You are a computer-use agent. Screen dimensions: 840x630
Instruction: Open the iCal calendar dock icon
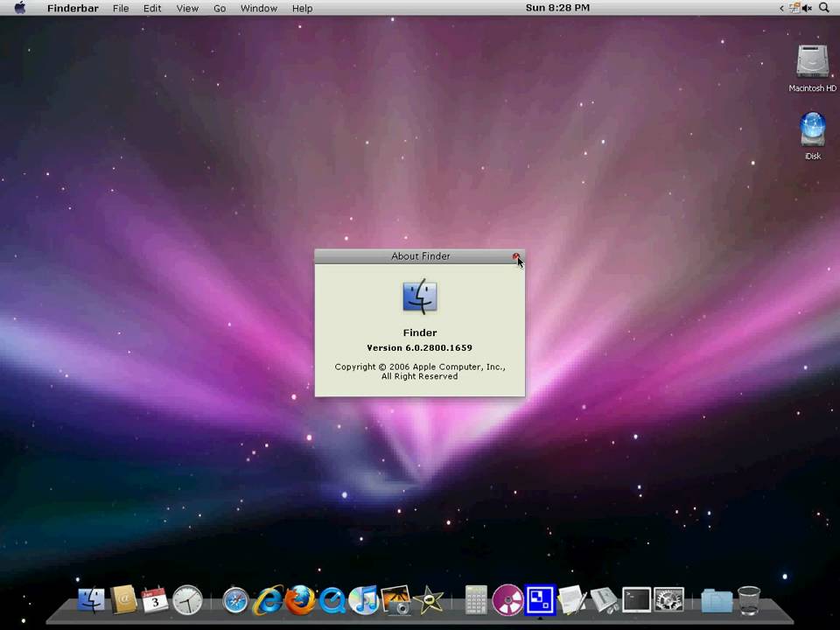(x=156, y=600)
